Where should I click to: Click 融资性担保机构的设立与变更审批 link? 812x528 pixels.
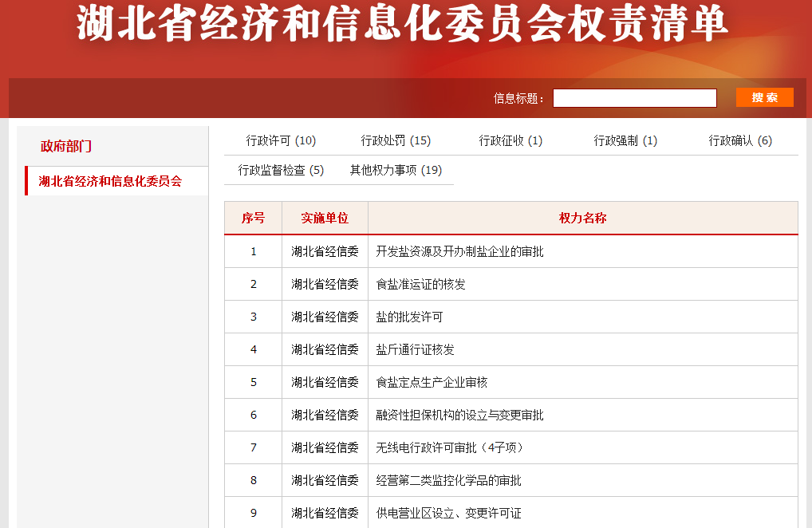click(459, 415)
